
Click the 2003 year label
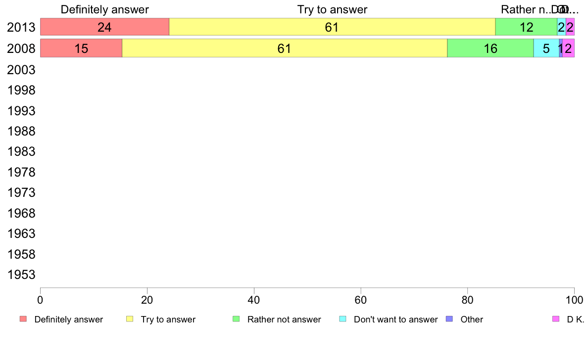[x=21, y=70]
